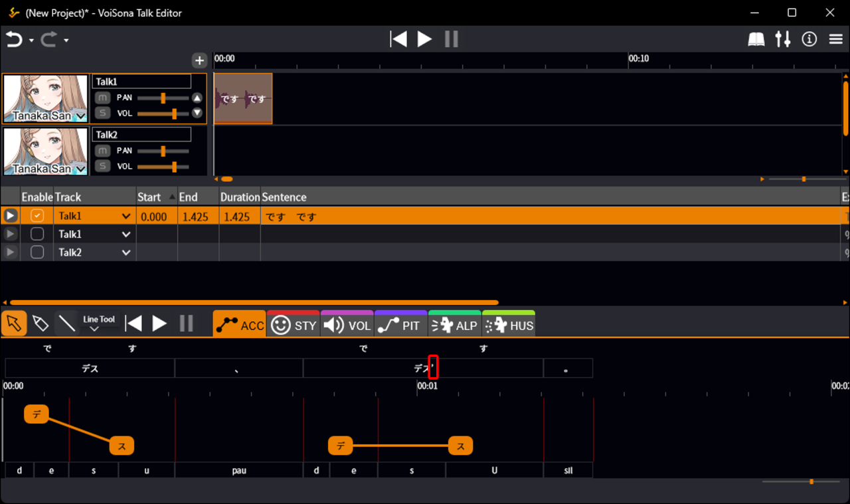Choose the diagonal line tool icon
This screenshot has height=504, width=850.
(66, 323)
